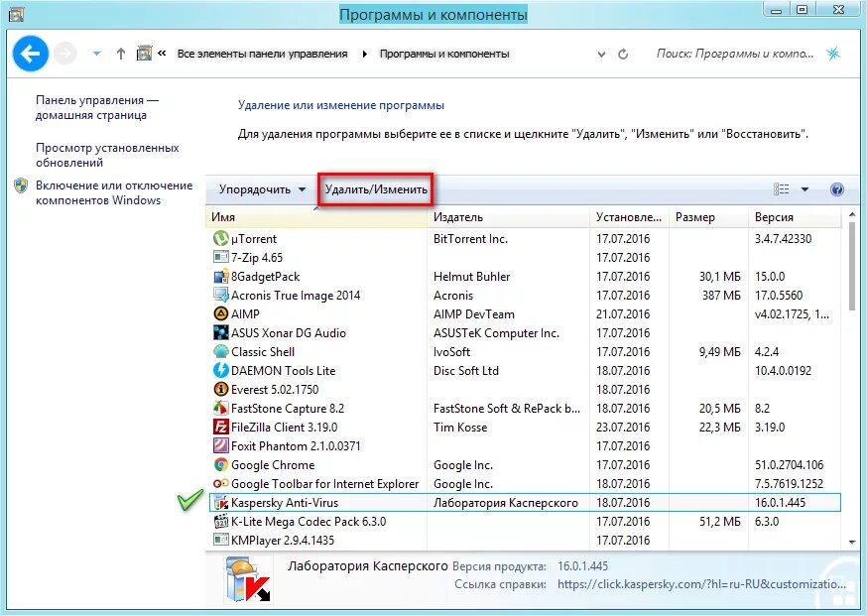The height and width of the screenshot is (616, 867).
Task: Click the 23.07.2016 install date cell
Action: click(x=623, y=427)
